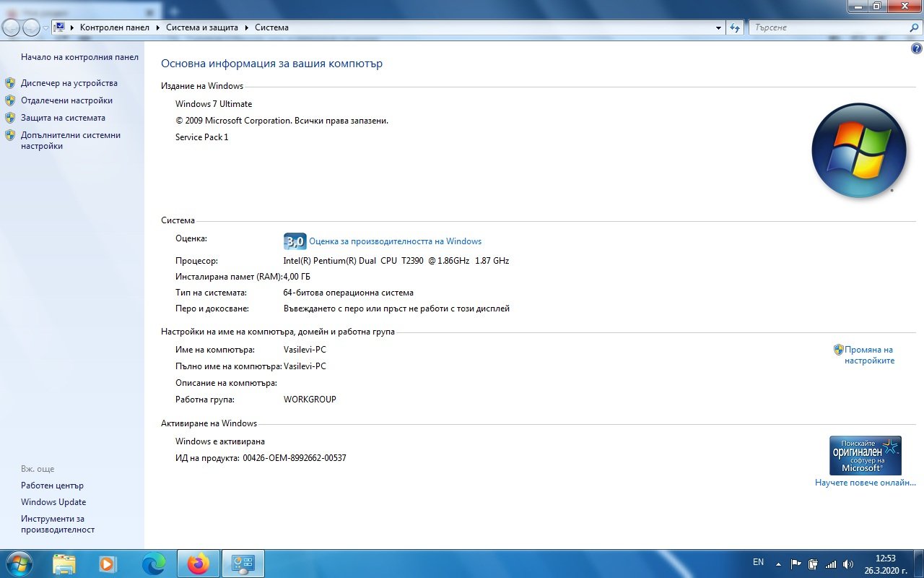924x578 pixels.
Task: Open Windows Explorer from the taskbar
Action: click(x=64, y=564)
